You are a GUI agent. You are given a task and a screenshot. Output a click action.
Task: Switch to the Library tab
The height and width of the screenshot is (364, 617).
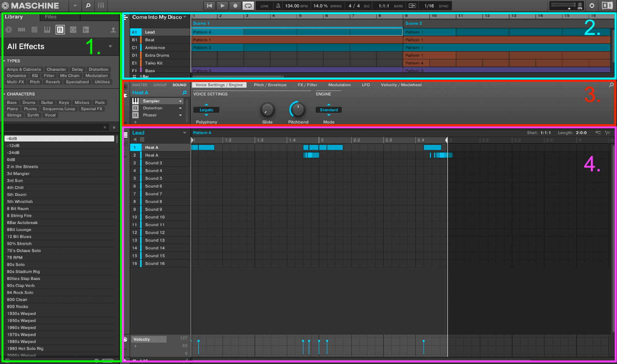14,17
